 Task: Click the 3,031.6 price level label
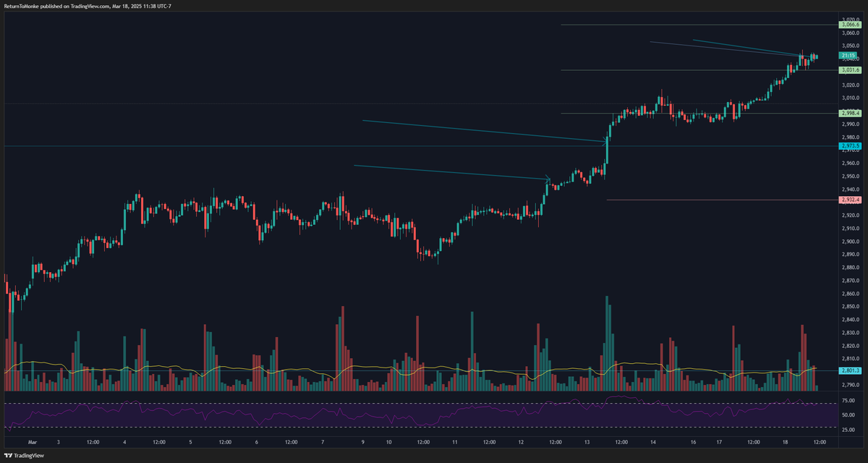click(849, 70)
